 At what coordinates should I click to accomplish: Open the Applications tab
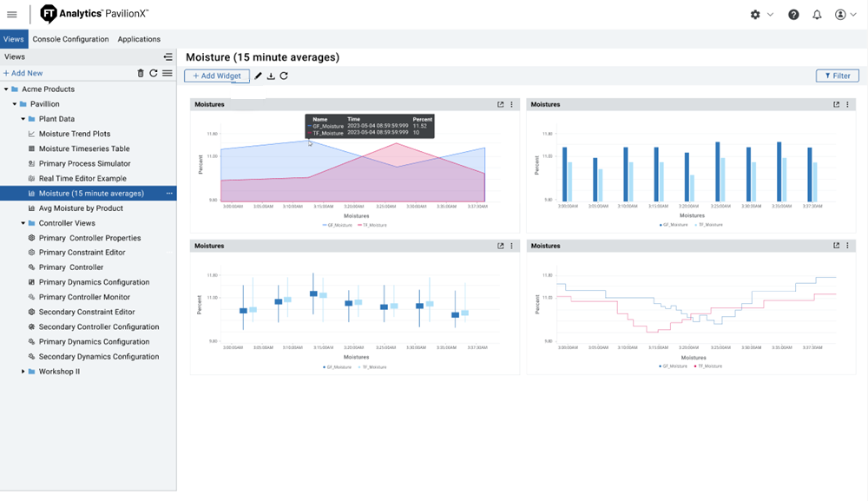click(138, 39)
